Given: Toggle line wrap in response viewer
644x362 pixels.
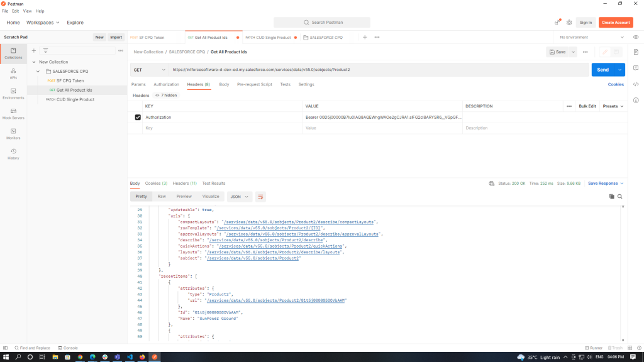Looking at the screenshot, I should (x=260, y=197).
